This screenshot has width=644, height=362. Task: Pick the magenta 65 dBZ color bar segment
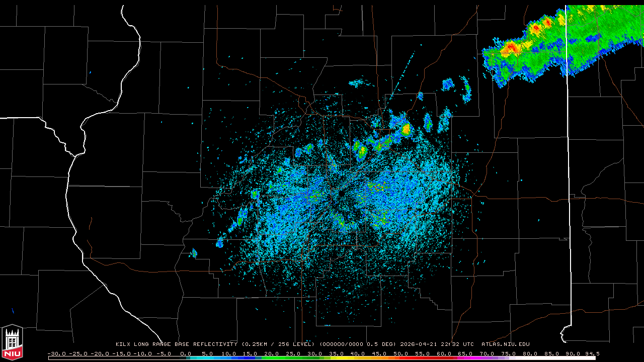465,358
